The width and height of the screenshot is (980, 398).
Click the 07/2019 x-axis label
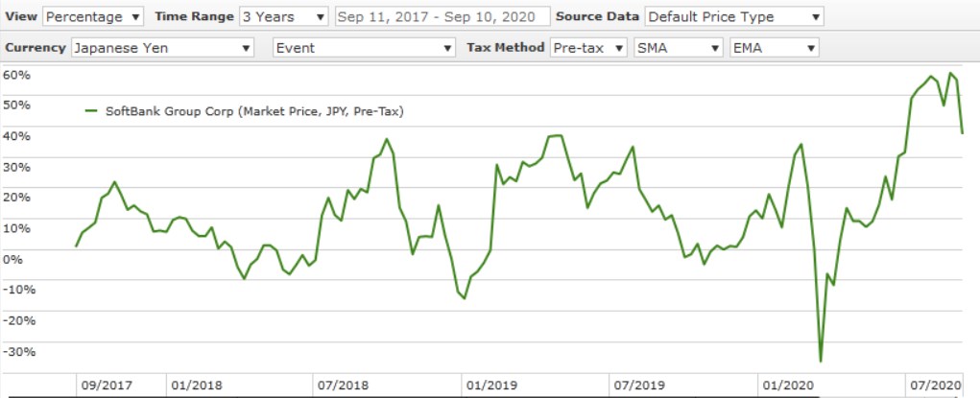tap(639, 385)
